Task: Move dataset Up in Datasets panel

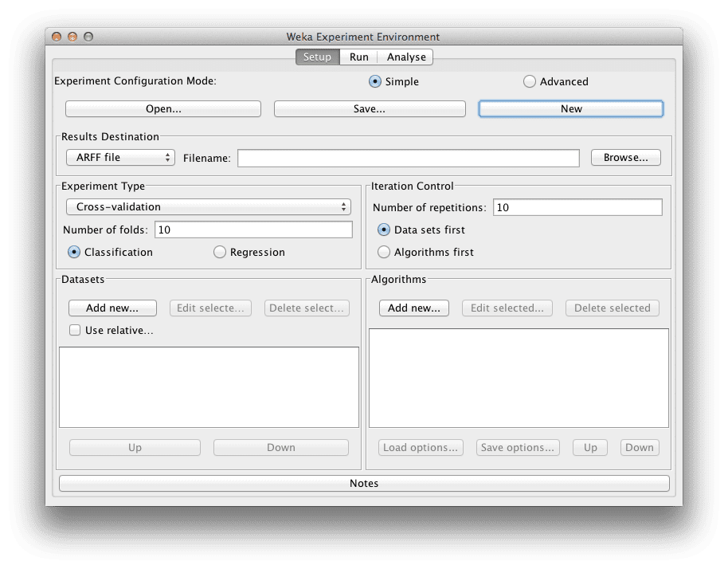Action: tap(135, 447)
